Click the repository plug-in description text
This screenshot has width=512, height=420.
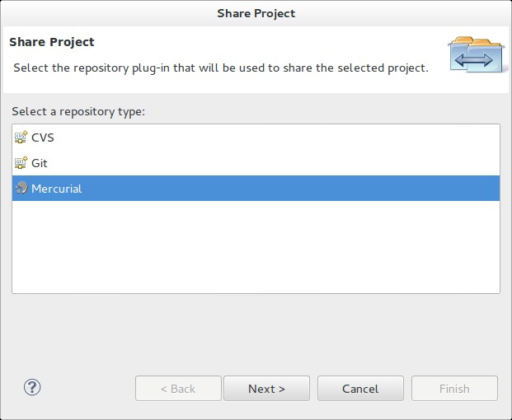[220, 68]
